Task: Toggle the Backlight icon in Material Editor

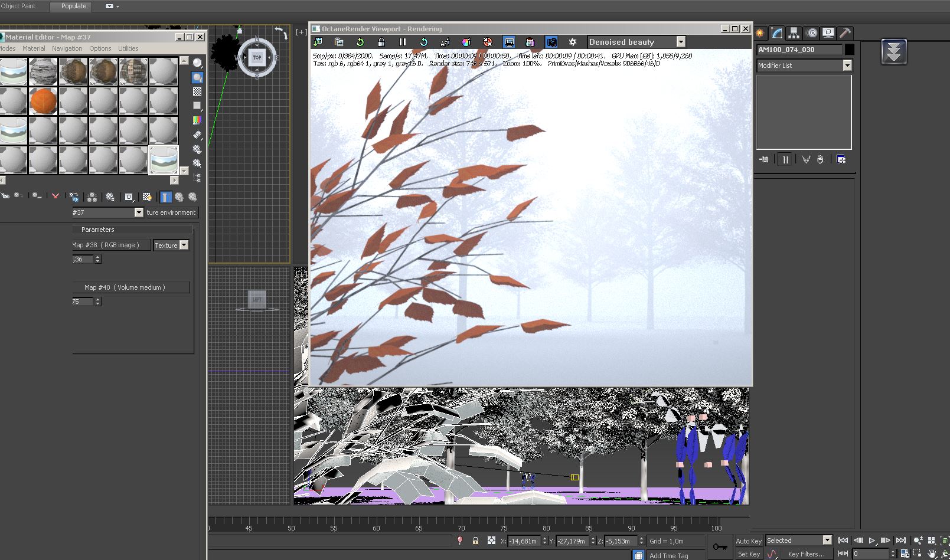Action: pyautogui.click(x=197, y=77)
